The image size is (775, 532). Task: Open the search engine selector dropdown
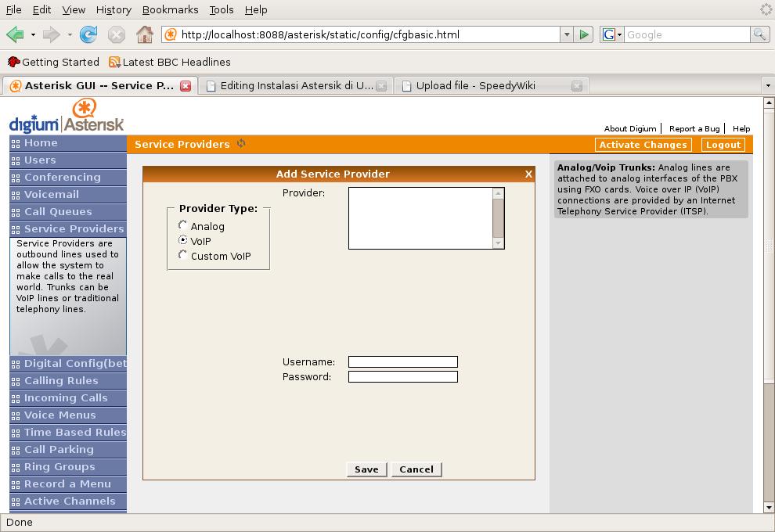pos(611,34)
